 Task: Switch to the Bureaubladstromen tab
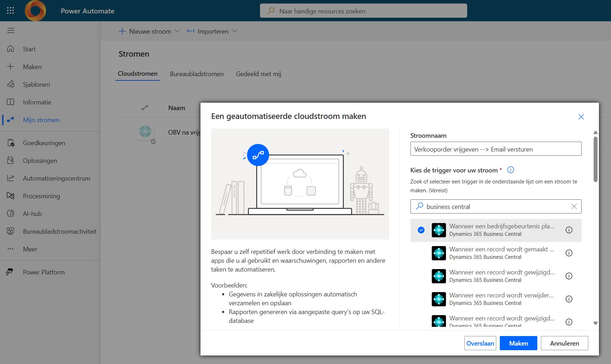coord(197,74)
